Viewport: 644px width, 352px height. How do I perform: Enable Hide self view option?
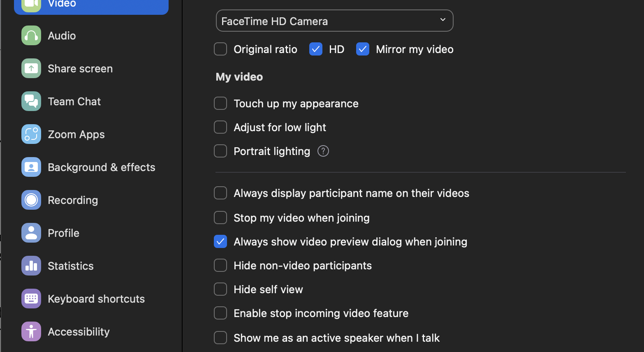click(220, 289)
